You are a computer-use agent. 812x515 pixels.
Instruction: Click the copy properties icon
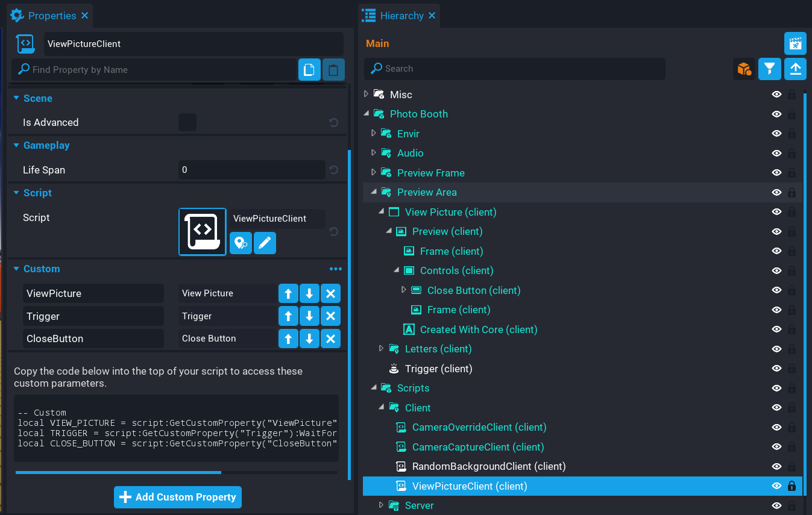309,70
